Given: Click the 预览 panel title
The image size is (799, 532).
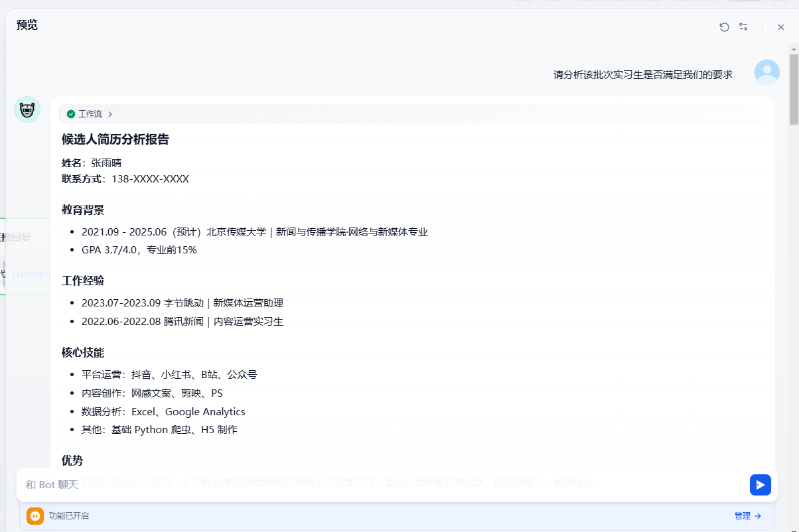Looking at the screenshot, I should click(27, 25).
